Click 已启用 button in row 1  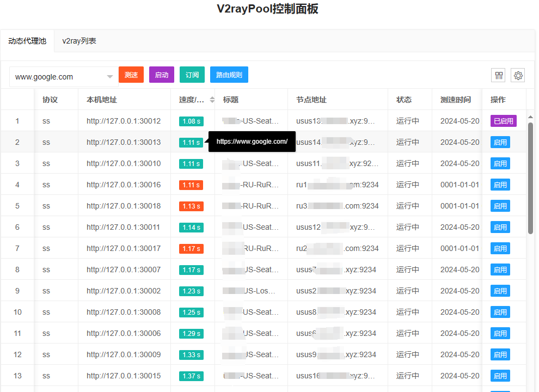click(503, 121)
